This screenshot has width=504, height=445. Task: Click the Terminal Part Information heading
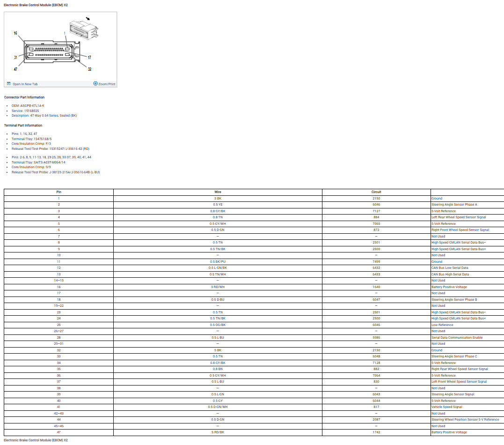coord(23,126)
